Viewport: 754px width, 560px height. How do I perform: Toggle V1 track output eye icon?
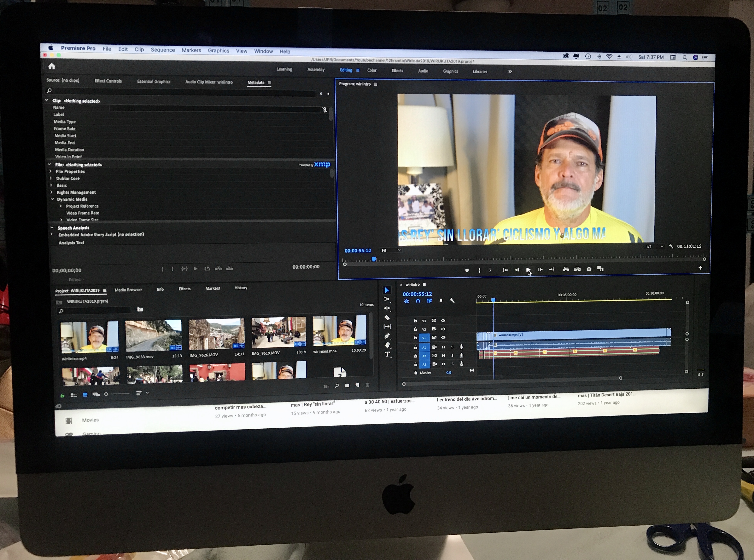point(443,337)
